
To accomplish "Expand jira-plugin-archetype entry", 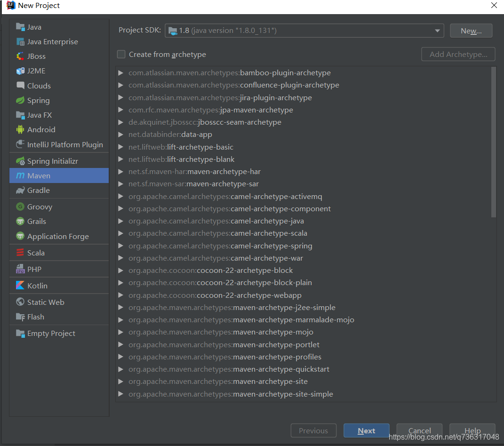I will point(120,97).
